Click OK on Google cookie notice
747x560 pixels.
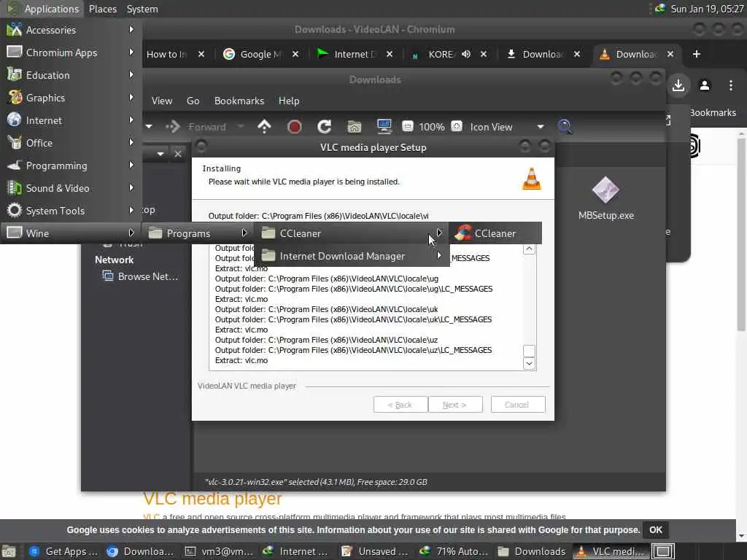(656, 530)
